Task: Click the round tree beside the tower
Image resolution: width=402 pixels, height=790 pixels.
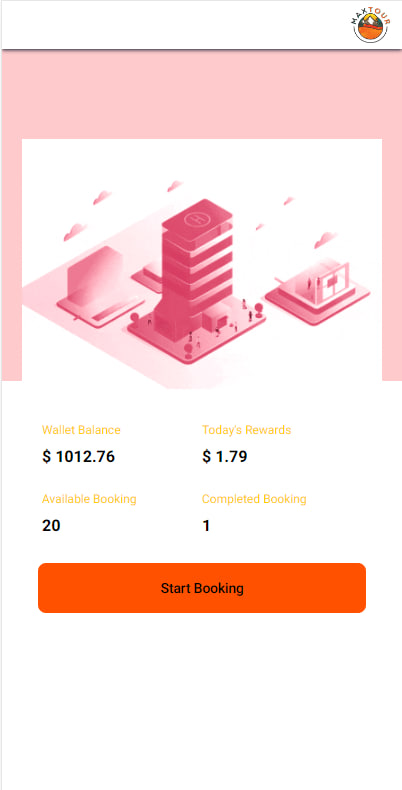Action: point(135,318)
